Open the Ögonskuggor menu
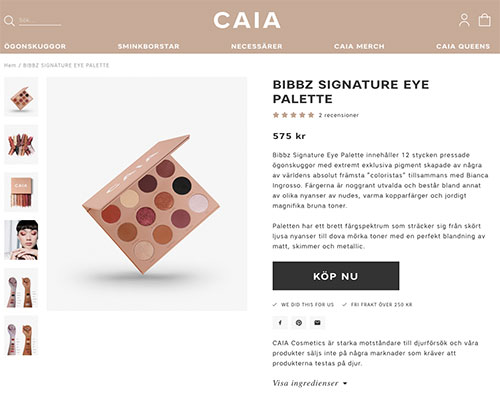Image resolution: width=500 pixels, height=395 pixels. (x=35, y=46)
